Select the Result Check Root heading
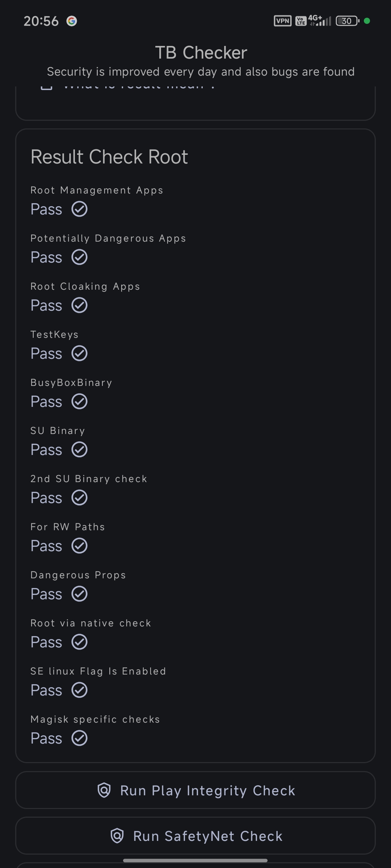The width and height of the screenshot is (391, 868). (x=109, y=157)
